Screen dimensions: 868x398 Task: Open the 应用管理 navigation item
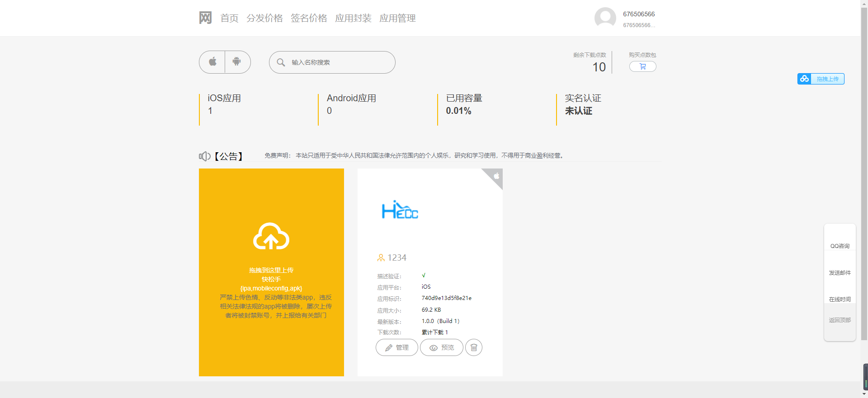click(397, 18)
